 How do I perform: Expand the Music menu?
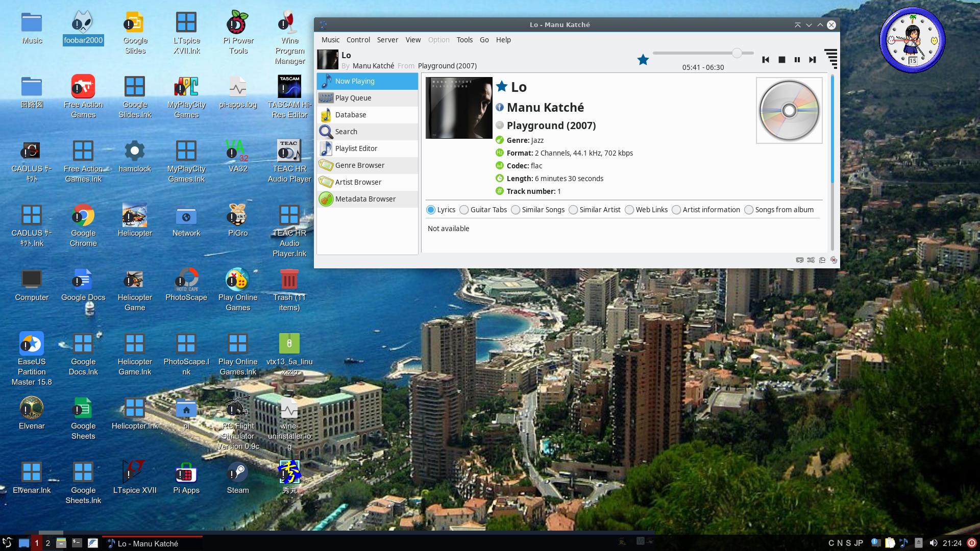pos(330,40)
